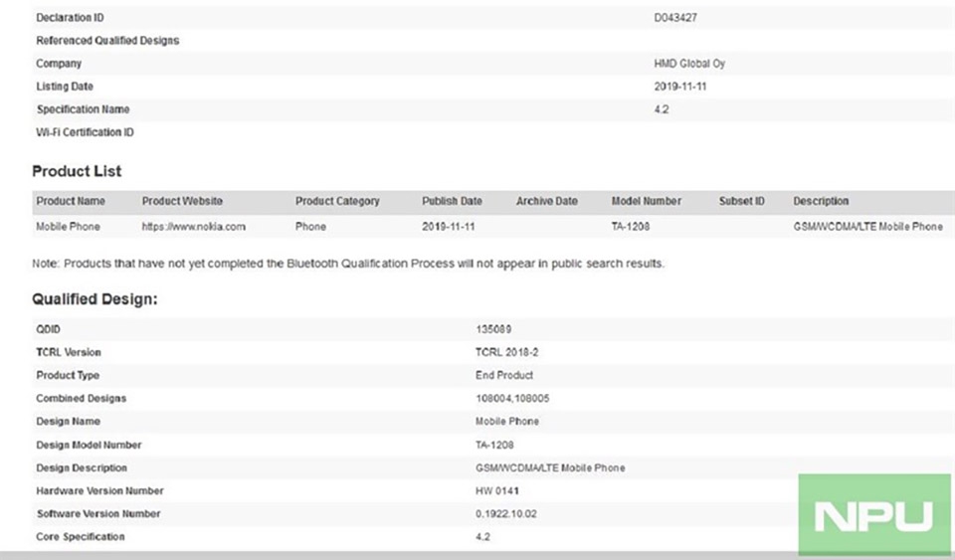Click the TCRL 2018-2 version value
Viewport: 955px width, 560px height.
point(506,352)
